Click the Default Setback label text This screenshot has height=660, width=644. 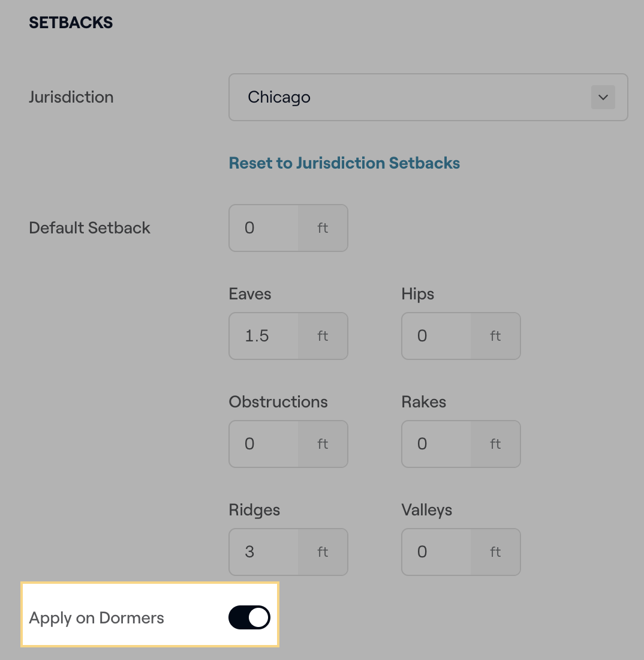[89, 228]
